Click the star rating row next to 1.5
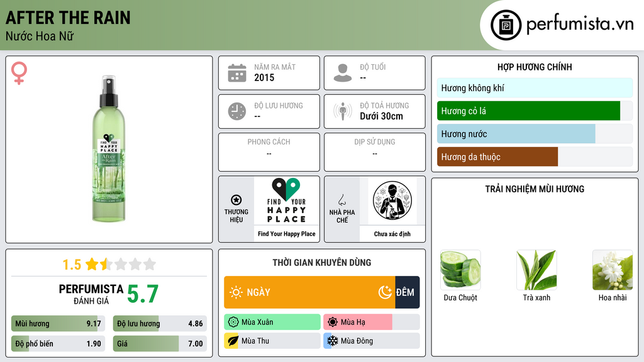The image size is (644, 362). pos(121,264)
